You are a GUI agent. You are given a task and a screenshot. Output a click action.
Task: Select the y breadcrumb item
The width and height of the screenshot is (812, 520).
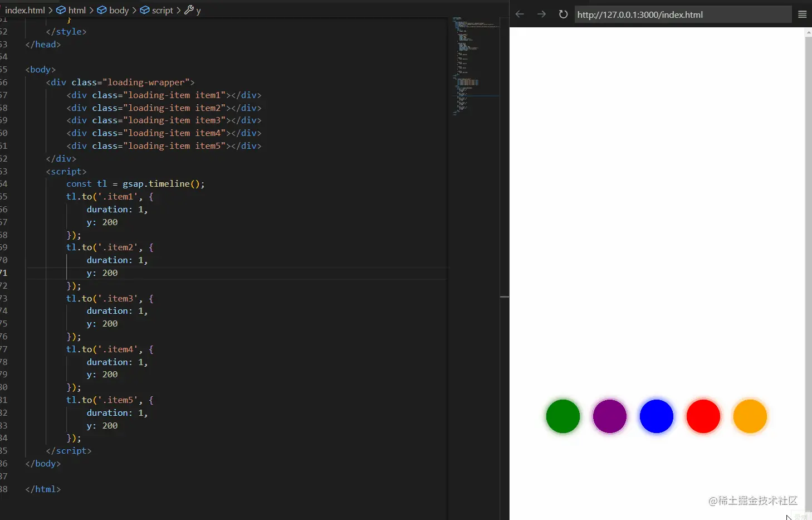(x=198, y=10)
